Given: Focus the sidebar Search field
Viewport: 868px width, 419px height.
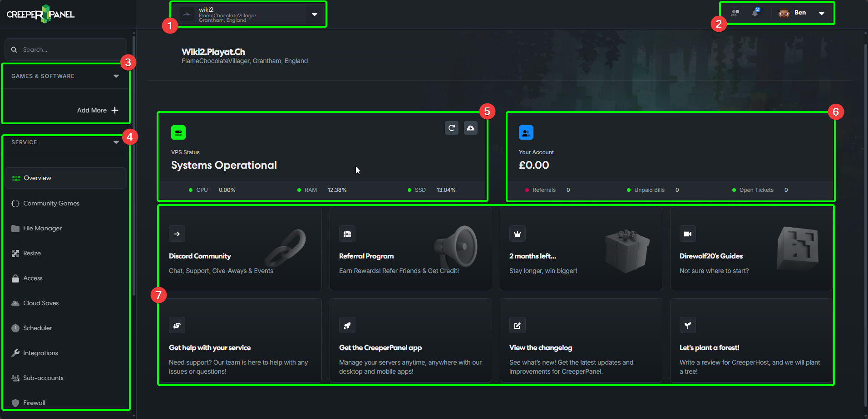Looking at the screenshot, I should tap(66, 49).
